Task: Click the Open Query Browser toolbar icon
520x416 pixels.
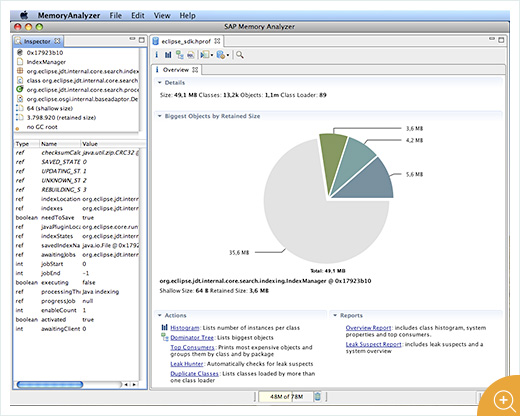Action: pos(221,55)
